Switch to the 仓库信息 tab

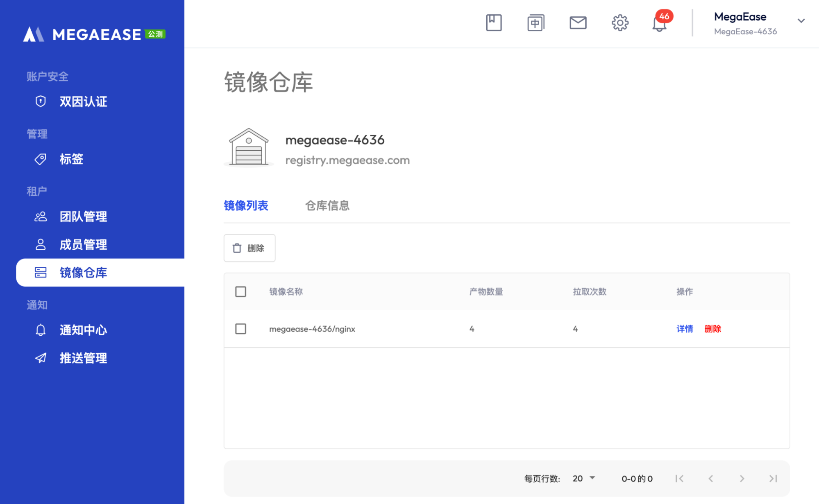pyautogui.click(x=327, y=206)
